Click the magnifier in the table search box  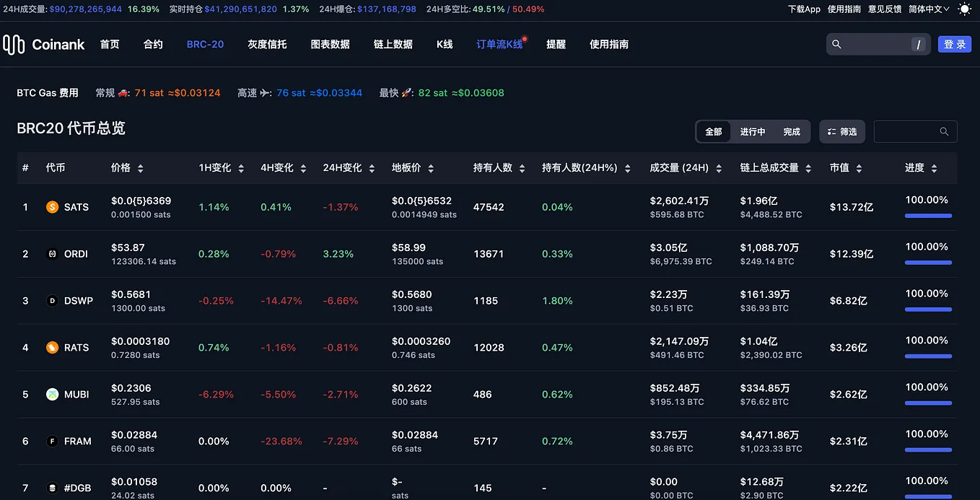coord(944,132)
